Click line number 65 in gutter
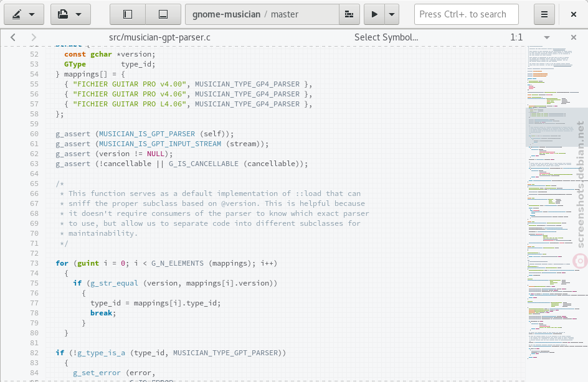Screen dimensions: 588x382 (x=34, y=184)
